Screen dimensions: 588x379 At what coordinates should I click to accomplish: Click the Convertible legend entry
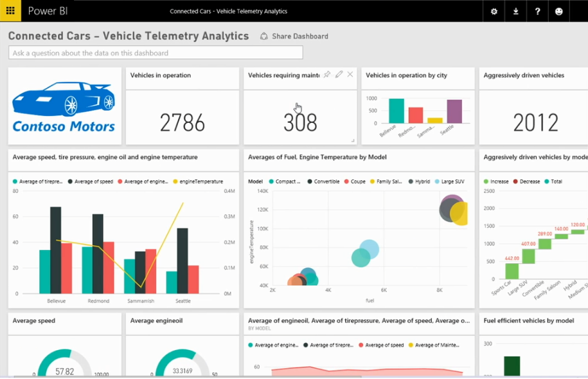click(323, 181)
